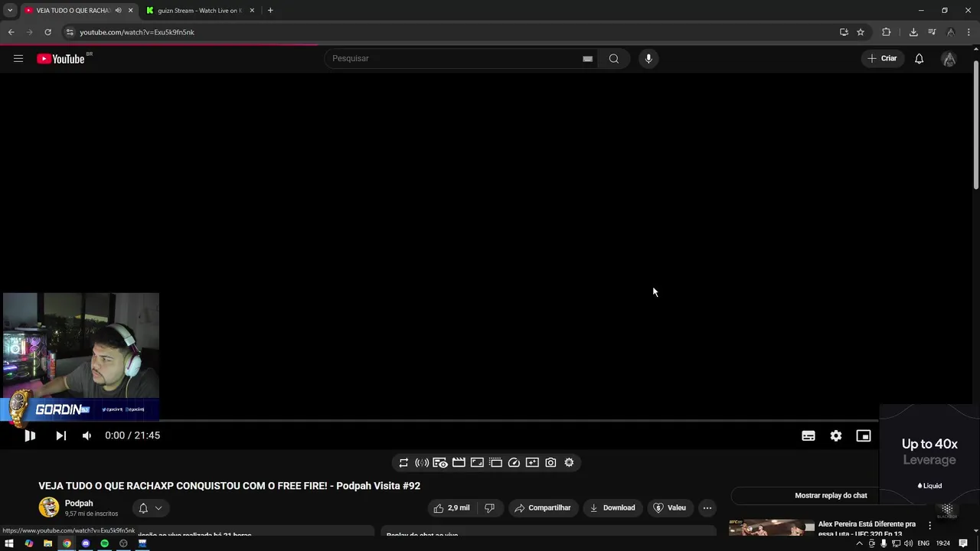Click the pop-up player extension icon
This screenshot has width=980, height=551.
point(495,462)
